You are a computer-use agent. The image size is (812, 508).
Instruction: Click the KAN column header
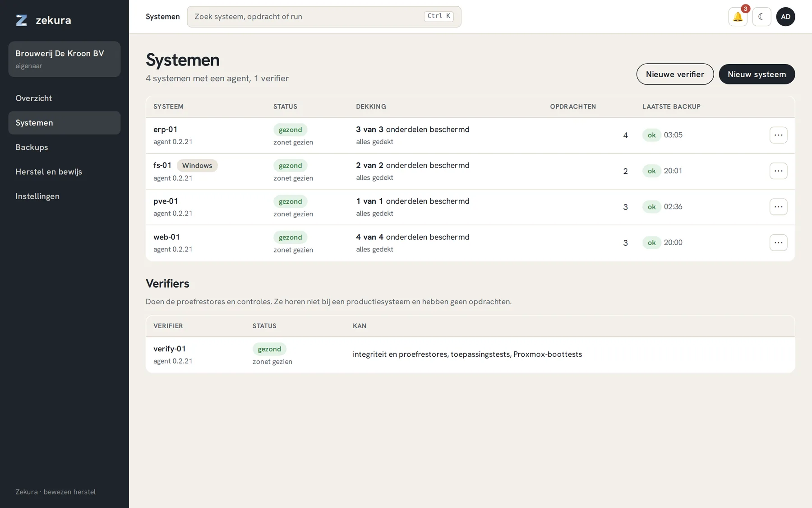click(x=360, y=326)
